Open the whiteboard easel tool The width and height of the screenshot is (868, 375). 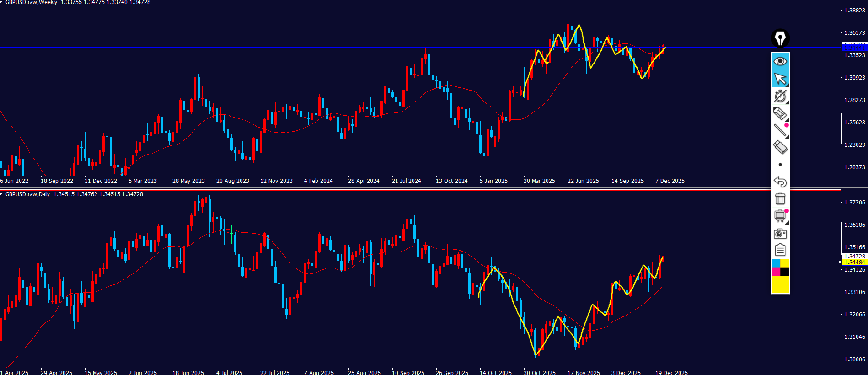click(780, 216)
